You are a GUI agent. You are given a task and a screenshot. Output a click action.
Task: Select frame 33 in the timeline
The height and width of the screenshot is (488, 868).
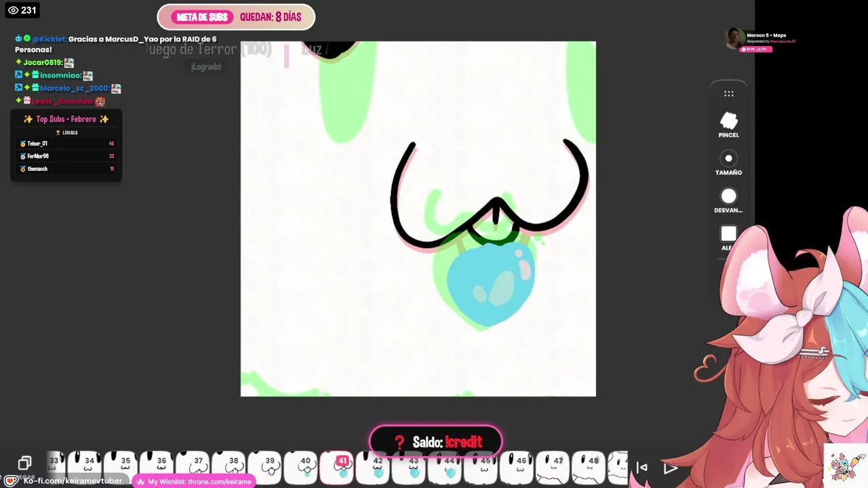click(56, 468)
